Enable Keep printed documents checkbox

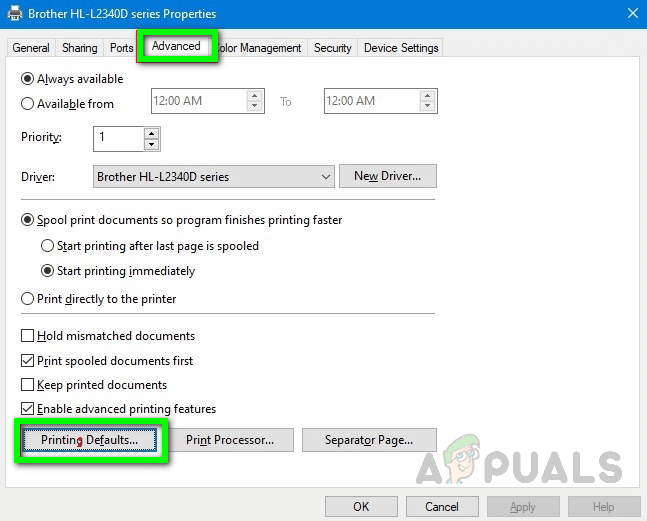(28, 385)
